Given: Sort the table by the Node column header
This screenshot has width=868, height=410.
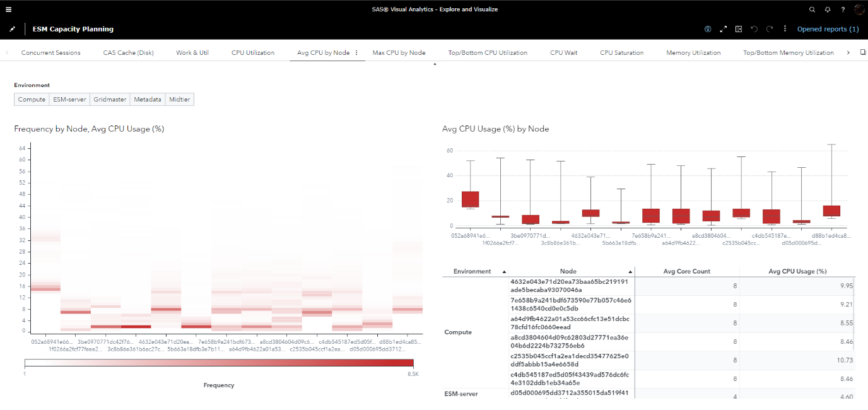Looking at the screenshot, I should tap(568, 271).
